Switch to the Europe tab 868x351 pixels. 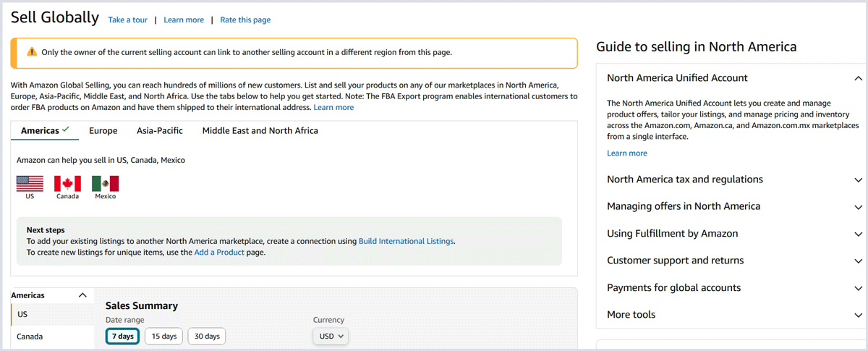click(103, 131)
